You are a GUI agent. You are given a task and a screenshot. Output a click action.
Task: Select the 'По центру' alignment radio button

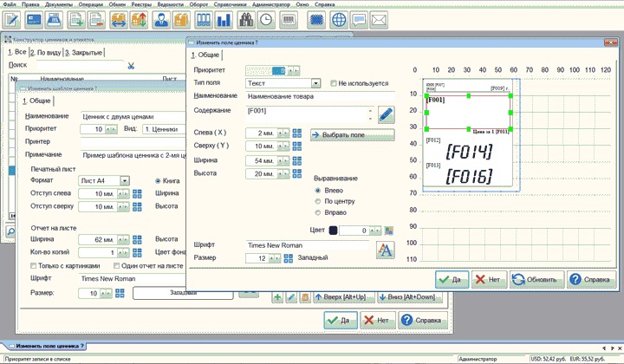click(318, 201)
